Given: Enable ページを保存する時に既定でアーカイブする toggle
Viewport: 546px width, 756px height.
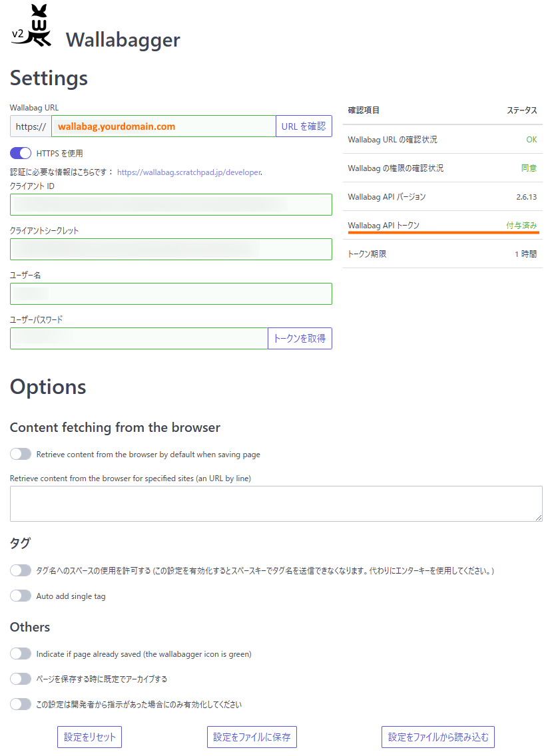Looking at the screenshot, I should click(21, 679).
